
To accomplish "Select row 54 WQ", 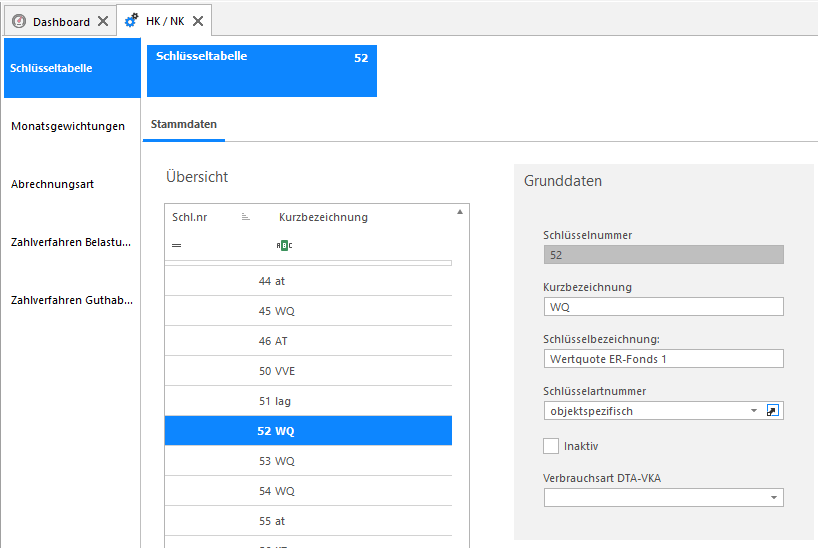I will 308,491.
